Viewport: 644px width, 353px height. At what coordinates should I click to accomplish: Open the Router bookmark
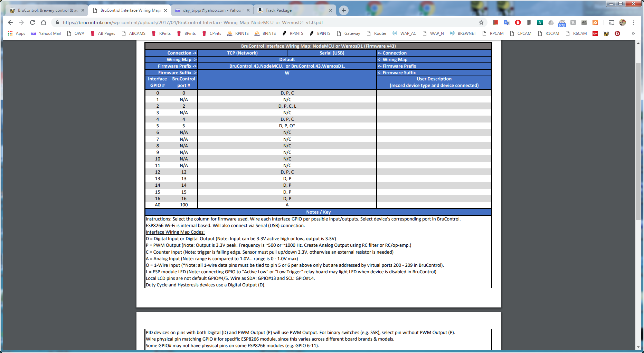(x=377, y=33)
